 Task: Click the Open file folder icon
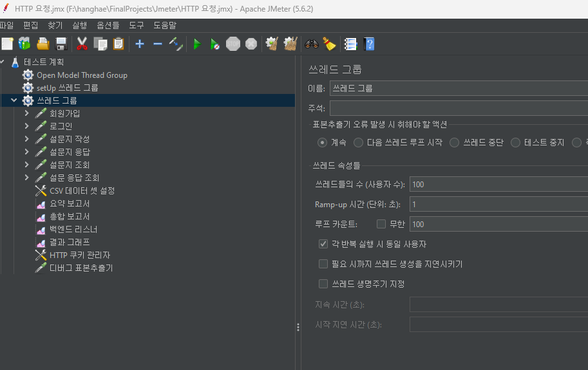click(43, 44)
